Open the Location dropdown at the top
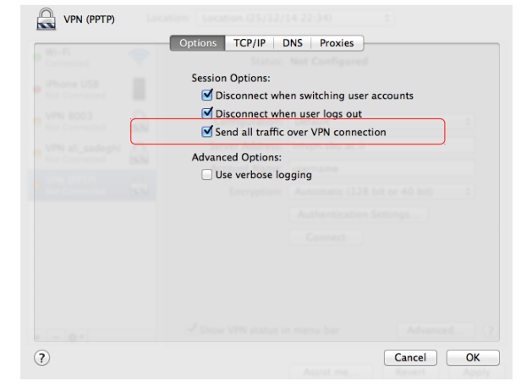 293,18
